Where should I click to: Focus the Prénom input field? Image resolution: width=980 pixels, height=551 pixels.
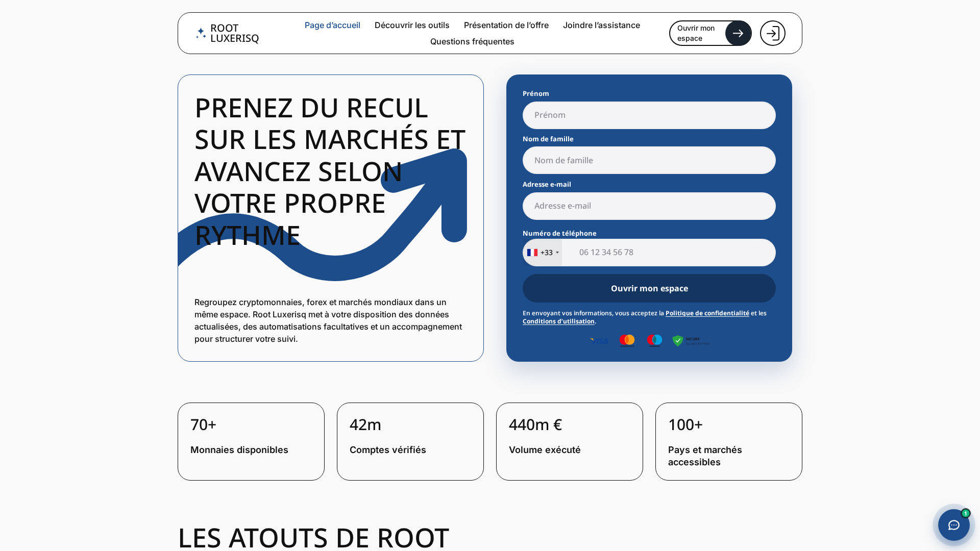(x=649, y=115)
